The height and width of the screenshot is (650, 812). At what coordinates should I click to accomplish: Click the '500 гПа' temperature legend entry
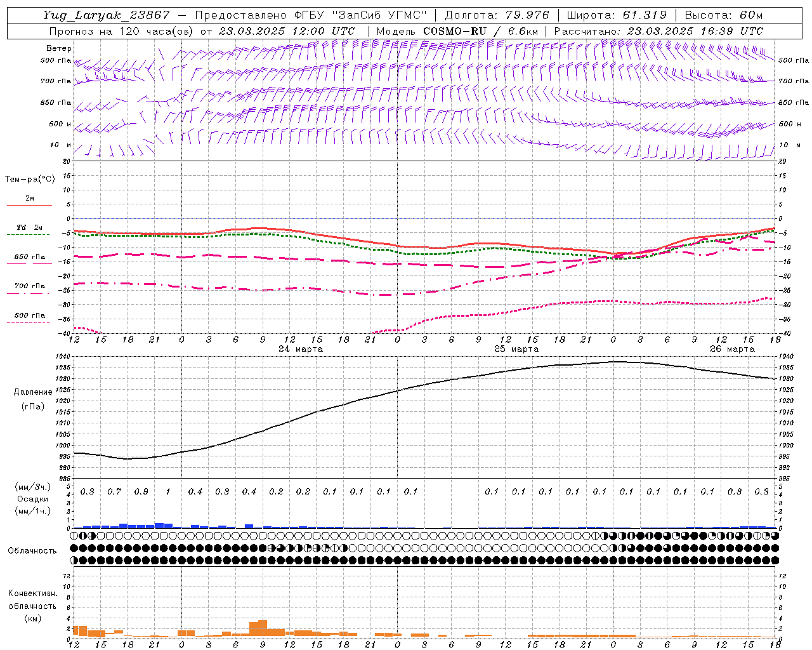[30, 315]
